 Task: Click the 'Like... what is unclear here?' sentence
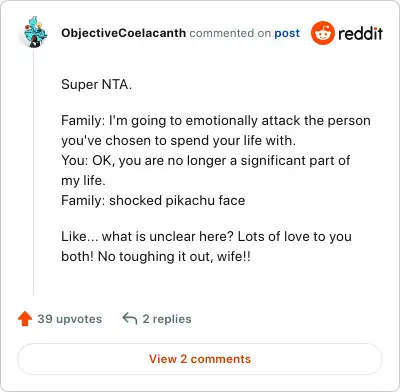tap(147, 236)
